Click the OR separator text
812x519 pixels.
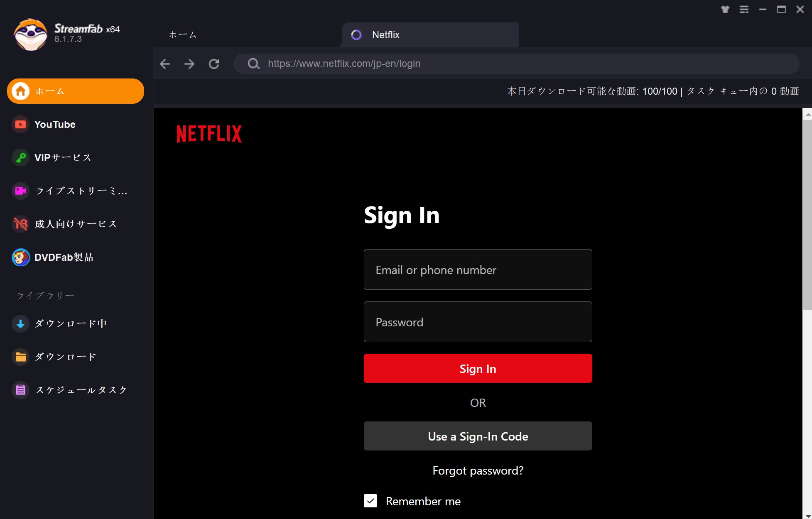point(478,403)
